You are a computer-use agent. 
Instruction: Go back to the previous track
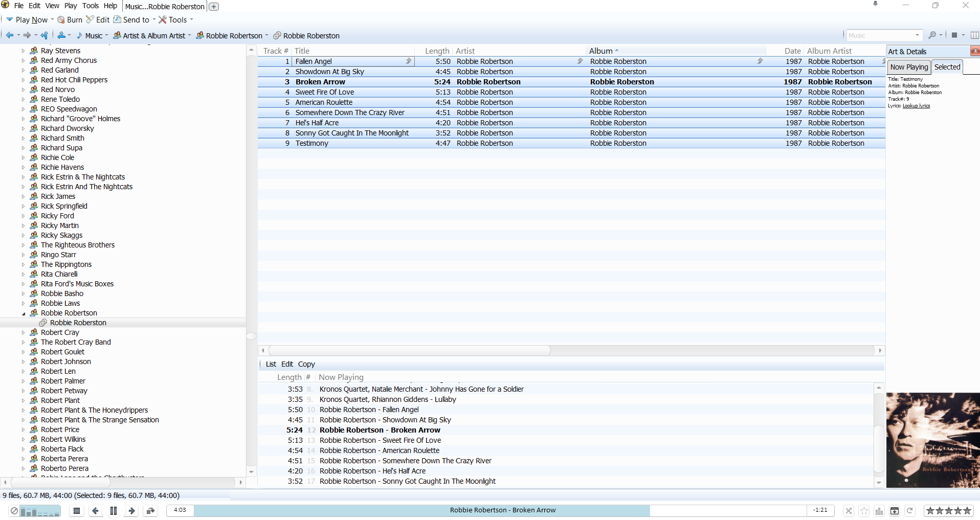point(95,511)
